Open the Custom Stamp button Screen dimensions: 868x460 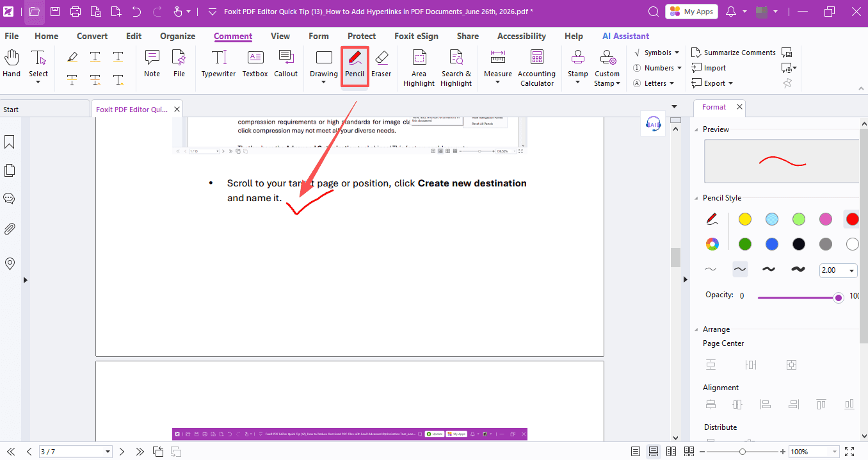click(x=607, y=68)
